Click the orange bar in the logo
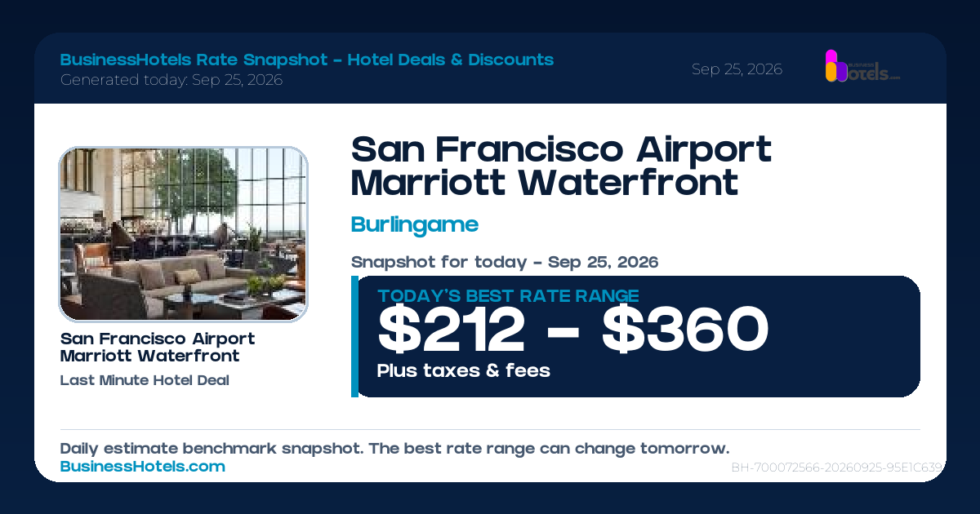Viewport: 980px width, 514px height. click(831, 73)
